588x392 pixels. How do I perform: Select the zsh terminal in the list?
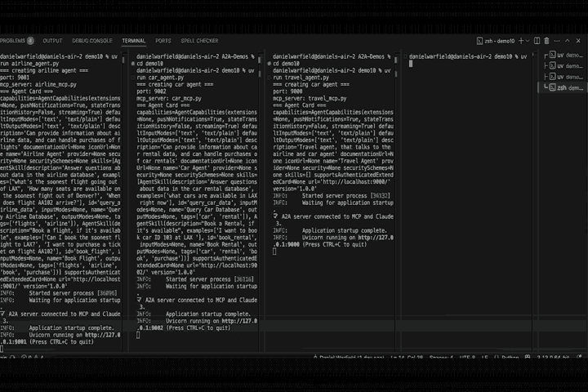coord(562,87)
